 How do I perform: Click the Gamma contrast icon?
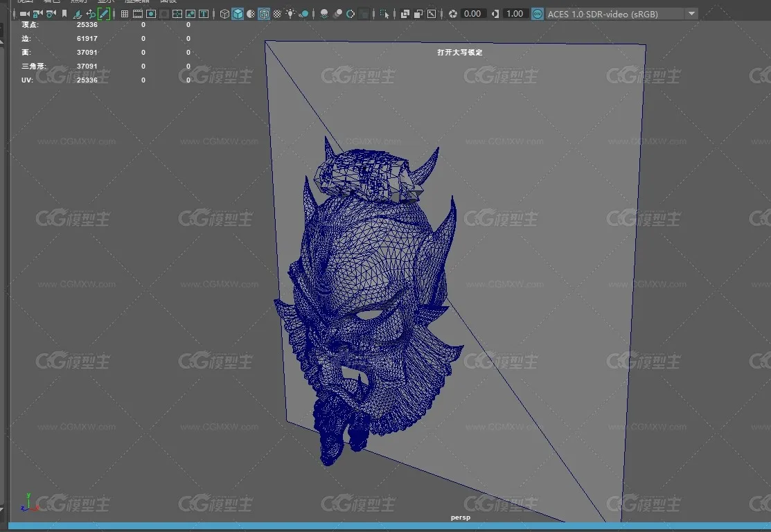pos(495,14)
